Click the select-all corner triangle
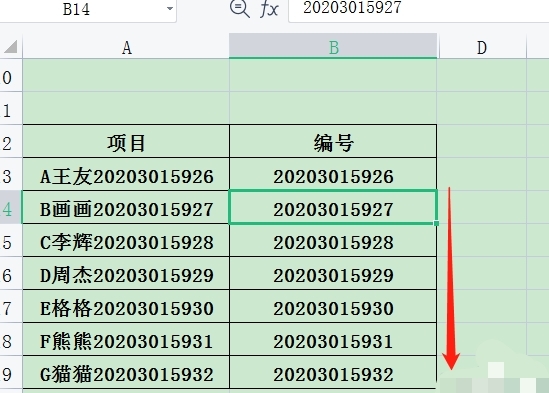The width and height of the screenshot is (549, 393). [x=11, y=47]
